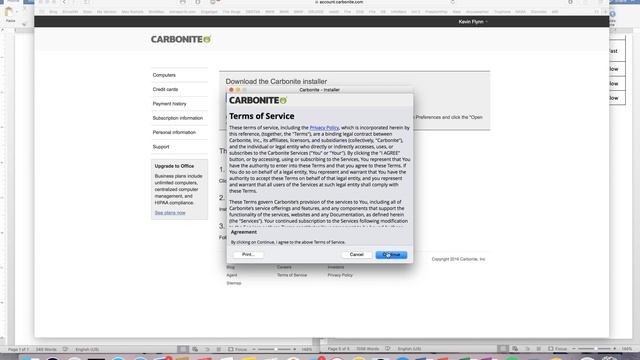
Task: Click the Web Layout view icon in left Word window
Action: pyautogui.click(x=195, y=349)
